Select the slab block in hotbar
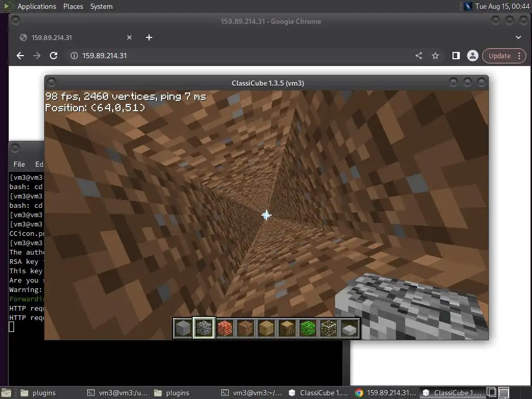The height and width of the screenshot is (399, 532). pos(350,328)
